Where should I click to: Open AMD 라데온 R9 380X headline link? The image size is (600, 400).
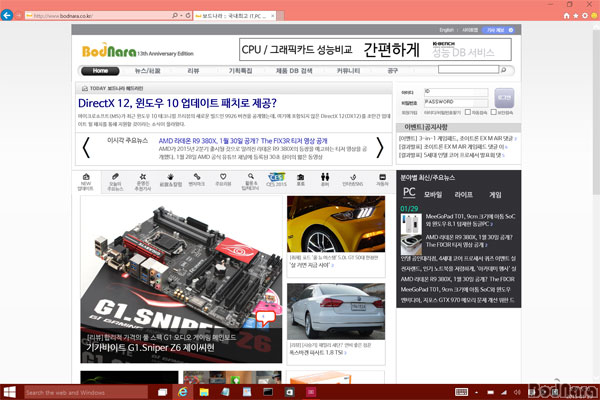point(243,141)
